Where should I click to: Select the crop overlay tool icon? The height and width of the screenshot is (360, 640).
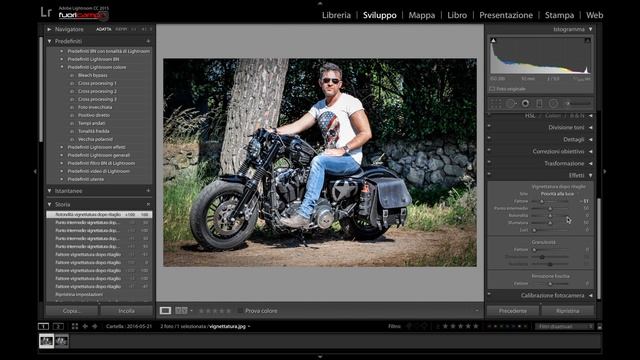coord(496,104)
